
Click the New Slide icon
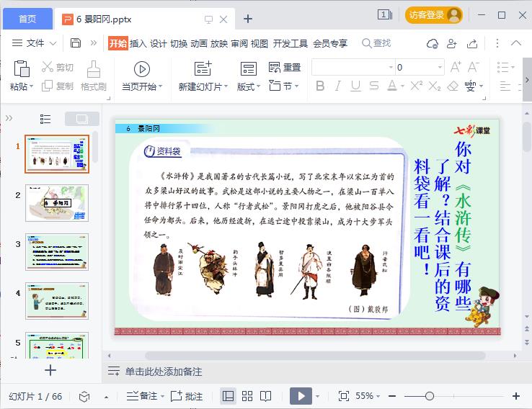[x=203, y=69]
